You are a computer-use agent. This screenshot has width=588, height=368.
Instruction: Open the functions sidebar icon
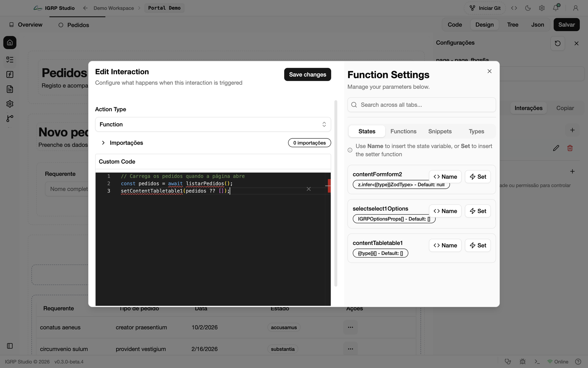point(10,74)
